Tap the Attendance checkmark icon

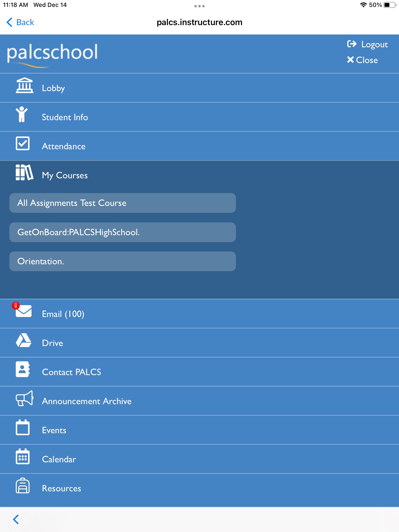pos(23,143)
